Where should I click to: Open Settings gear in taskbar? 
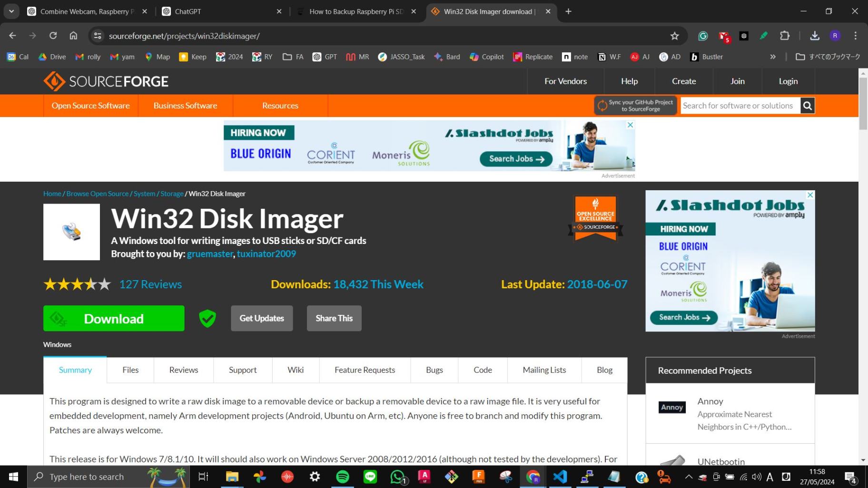coord(315,477)
